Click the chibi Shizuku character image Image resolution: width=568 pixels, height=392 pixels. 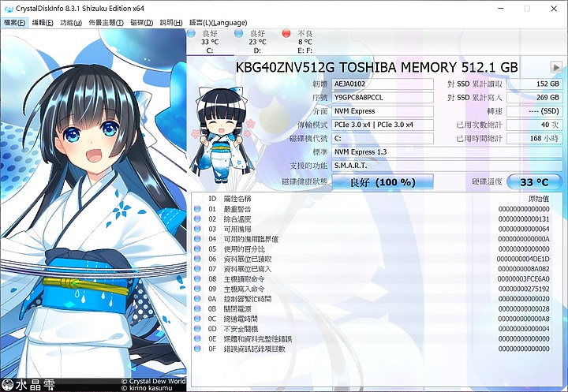222,134
